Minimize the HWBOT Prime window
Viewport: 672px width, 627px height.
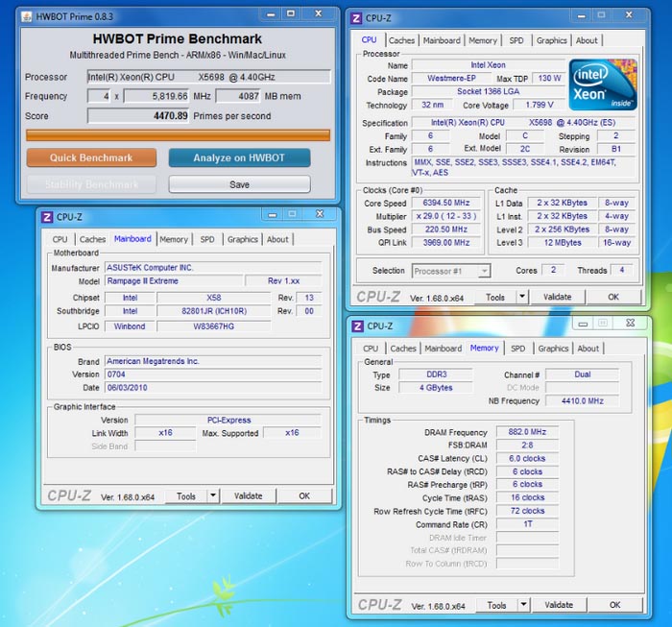coord(271,14)
